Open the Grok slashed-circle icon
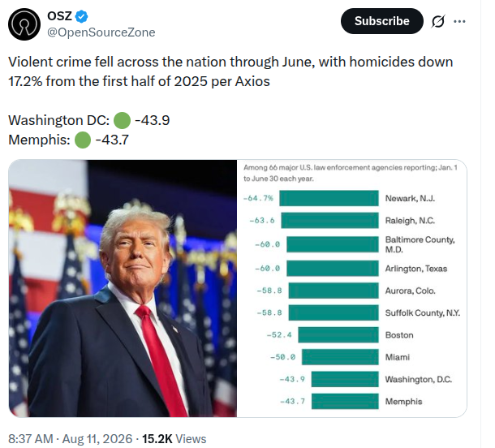 (x=438, y=21)
